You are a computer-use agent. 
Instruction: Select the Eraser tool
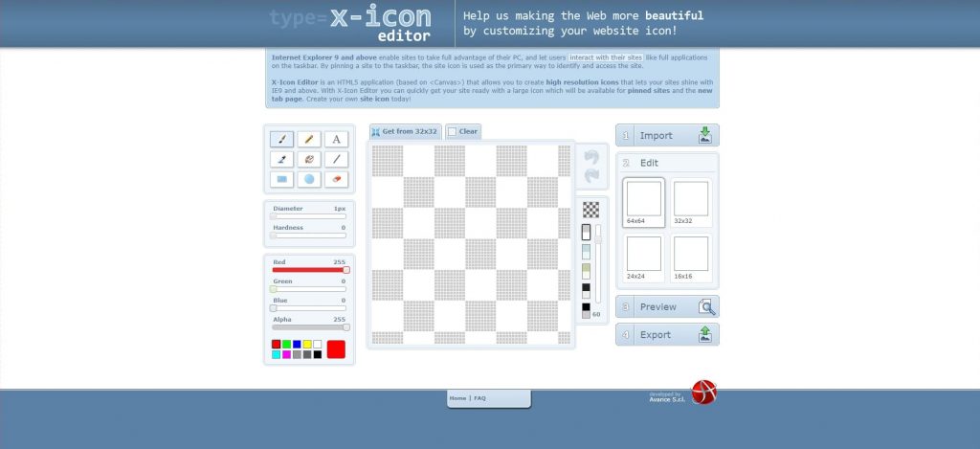pyautogui.click(x=336, y=179)
